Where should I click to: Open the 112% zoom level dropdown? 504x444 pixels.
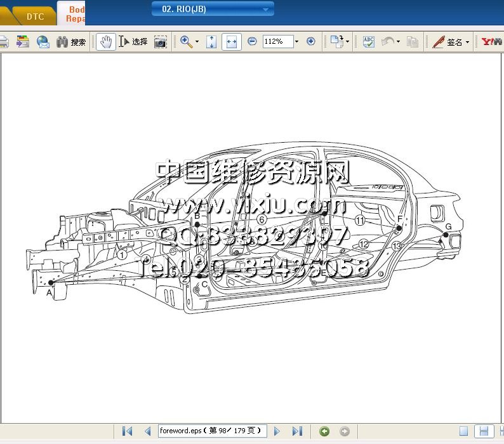coord(296,42)
